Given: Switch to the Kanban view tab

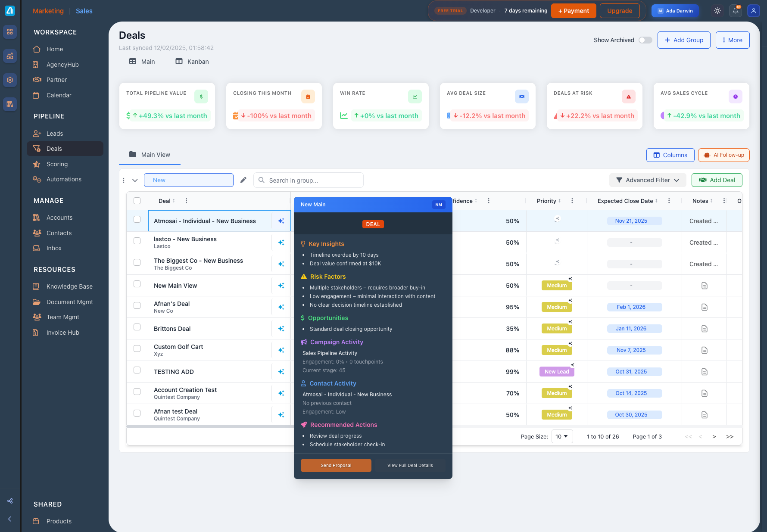Looking at the screenshot, I should click(192, 62).
